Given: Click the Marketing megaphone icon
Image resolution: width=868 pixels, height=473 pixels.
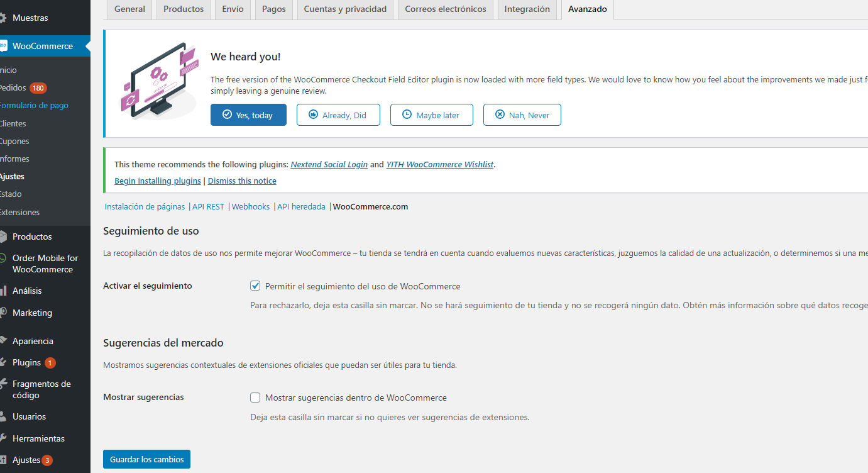Looking at the screenshot, I should [3, 313].
